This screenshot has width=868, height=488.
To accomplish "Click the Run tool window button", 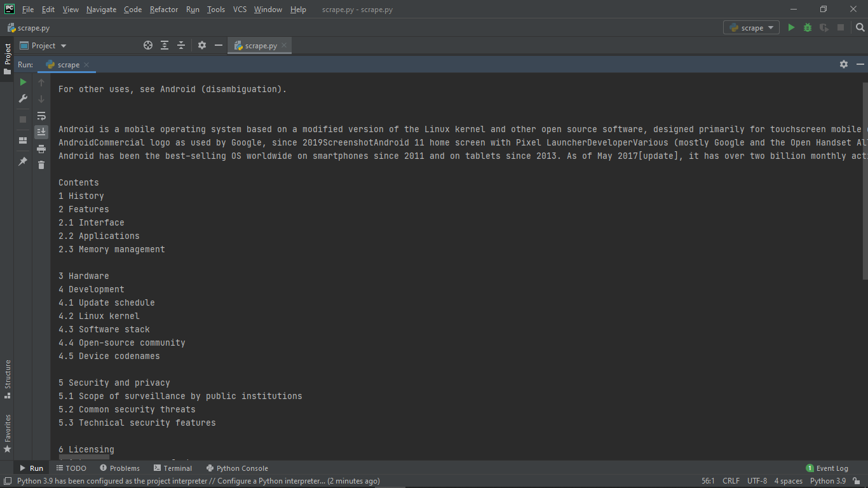I will coord(31,468).
